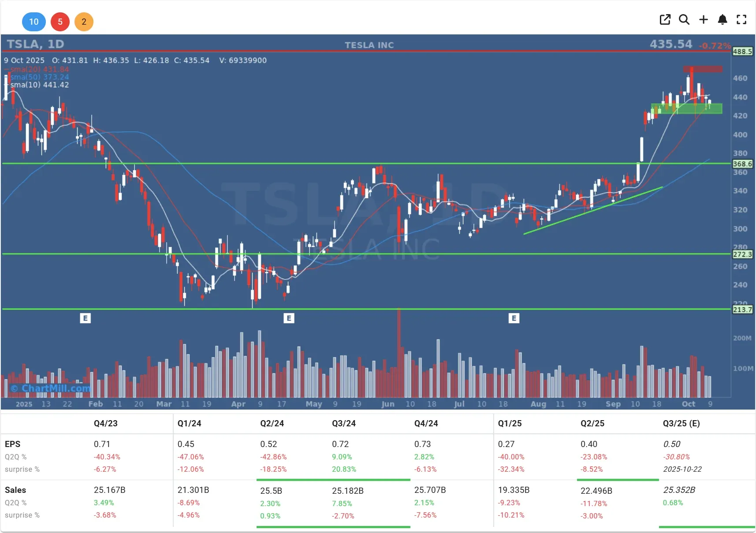Click the first earnings E marker near February
The height and width of the screenshot is (533, 756).
pyautogui.click(x=86, y=318)
